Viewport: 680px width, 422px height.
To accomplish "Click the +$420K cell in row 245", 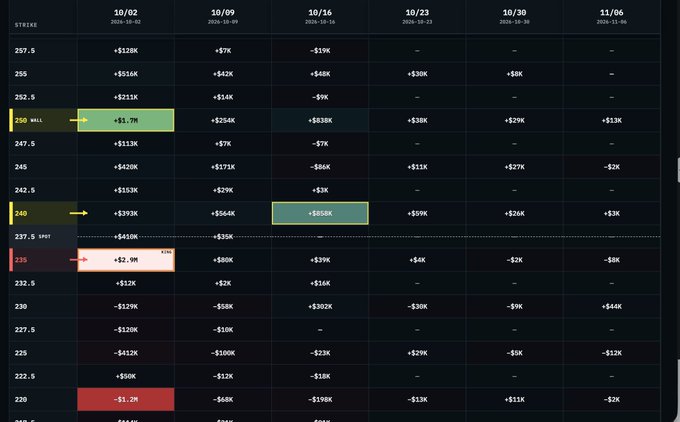I will tap(126, 167).
